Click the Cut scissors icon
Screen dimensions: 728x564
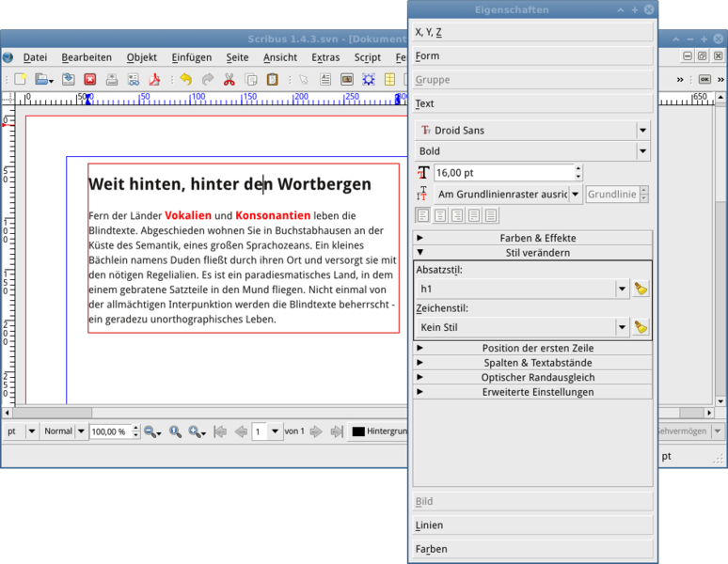click(229, 80)
